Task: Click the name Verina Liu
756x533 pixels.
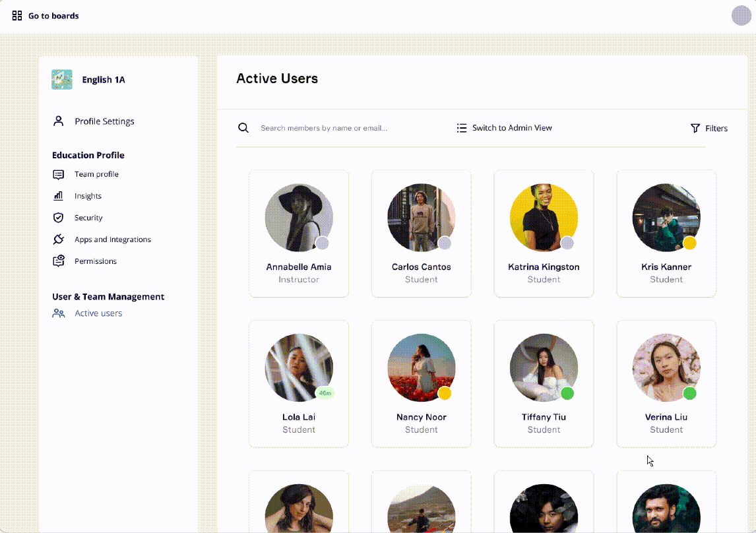Action: tap(666, 417)
